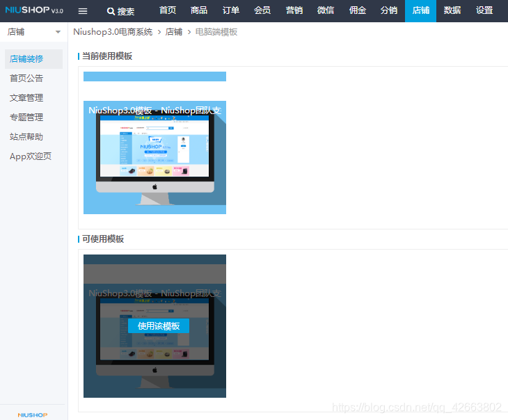
Task: Click the 使用该模板 button
Action: 159,325
